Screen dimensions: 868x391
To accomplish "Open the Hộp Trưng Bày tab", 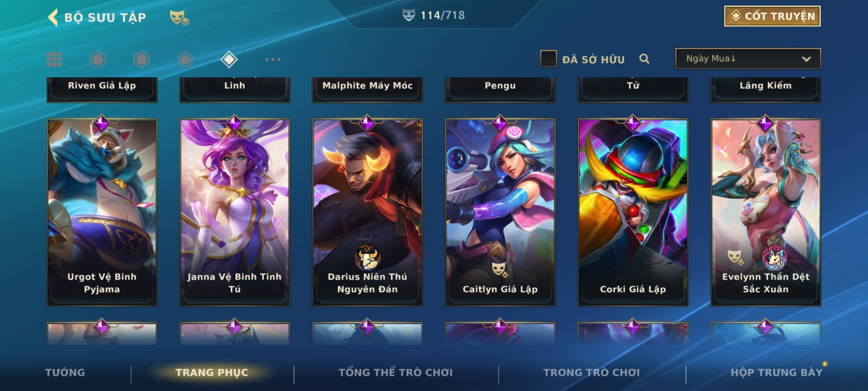I will tap(776, 373).
